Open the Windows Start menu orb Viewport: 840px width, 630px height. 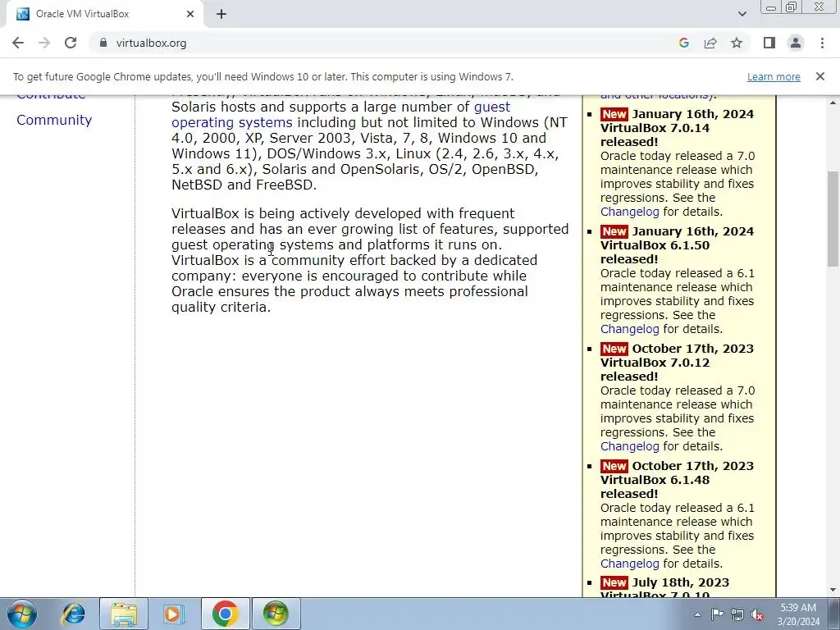[x=21, y=614]
